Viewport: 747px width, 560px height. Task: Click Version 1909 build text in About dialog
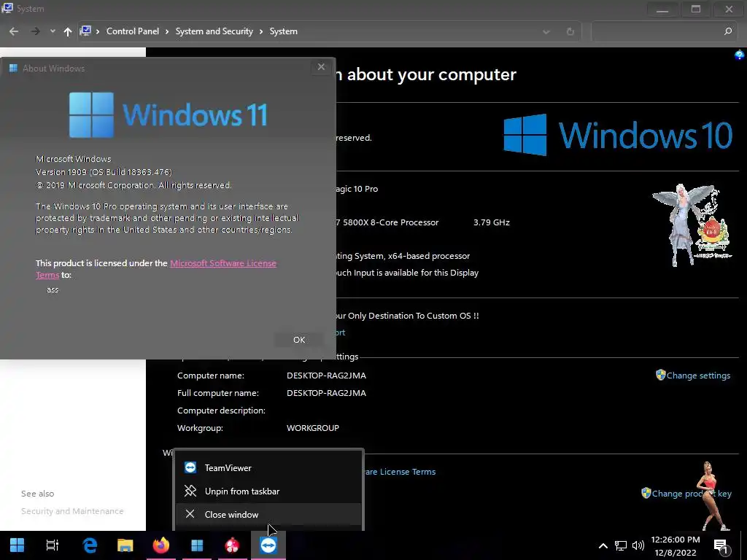(x=104, y=172)
